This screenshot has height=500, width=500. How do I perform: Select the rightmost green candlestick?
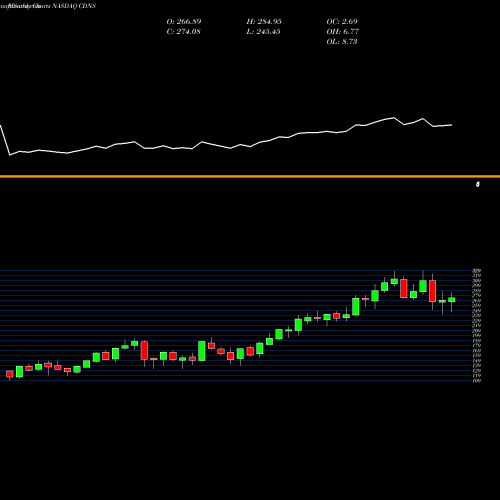[452, 300]
